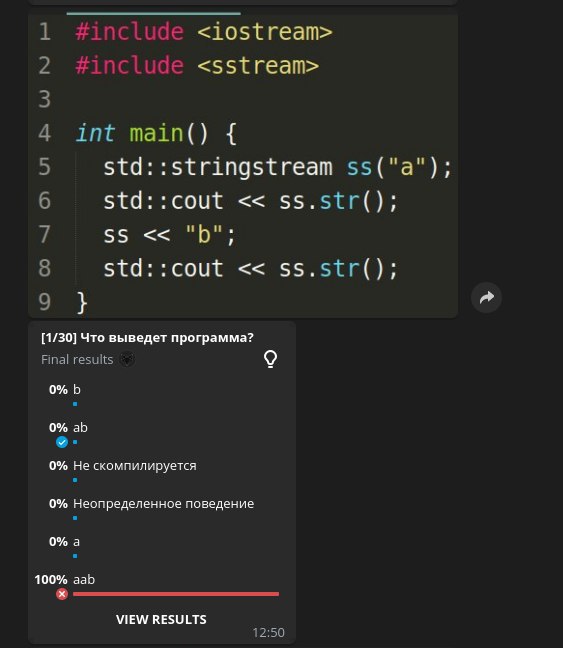Open the quiz explanation lightbulb icon
Screen dimensions: 563x648
(x=270, y=359)
